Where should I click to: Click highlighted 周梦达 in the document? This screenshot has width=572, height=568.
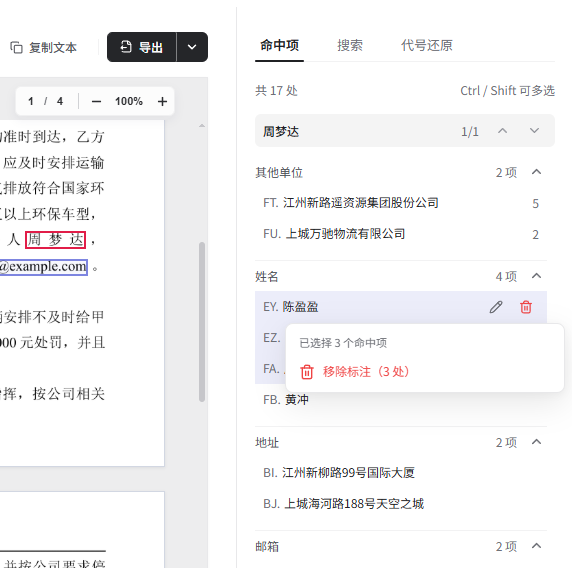tap(55, 240)
